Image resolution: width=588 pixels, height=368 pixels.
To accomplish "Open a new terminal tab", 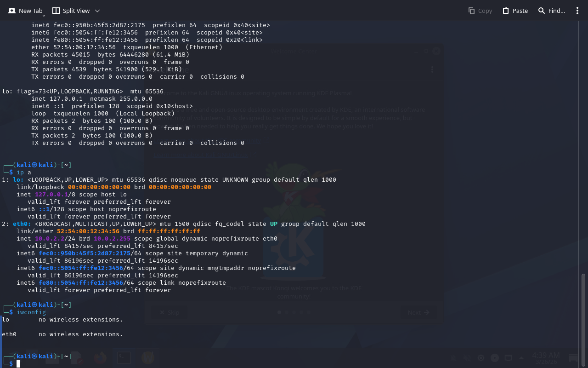I will coord(25,11).
